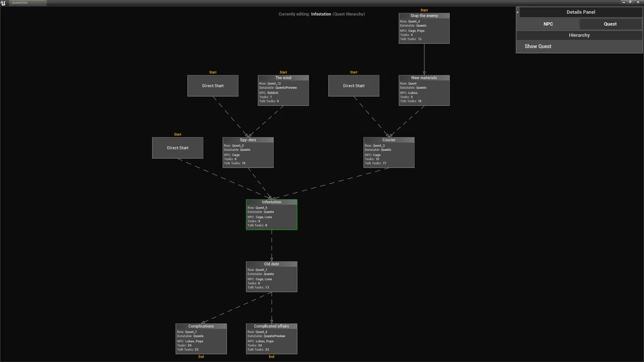This screenshot has height=362, width=644.
Task: Switch to the Quest tab
Action: pos(610,24)
